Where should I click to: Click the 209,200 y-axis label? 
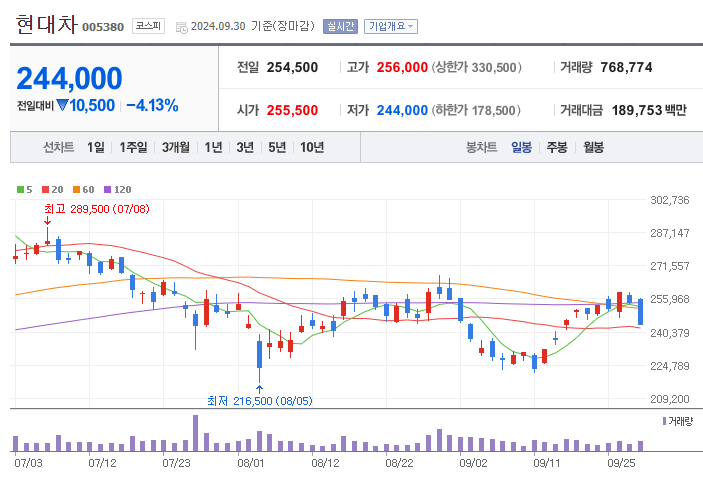pyautogui.click(x=670, y=399)
